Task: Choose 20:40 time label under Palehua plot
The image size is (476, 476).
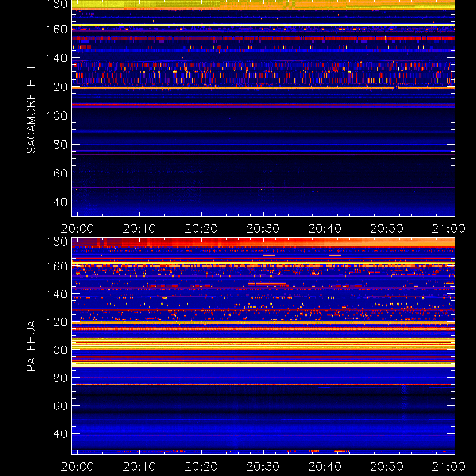Action: (325, 466)
